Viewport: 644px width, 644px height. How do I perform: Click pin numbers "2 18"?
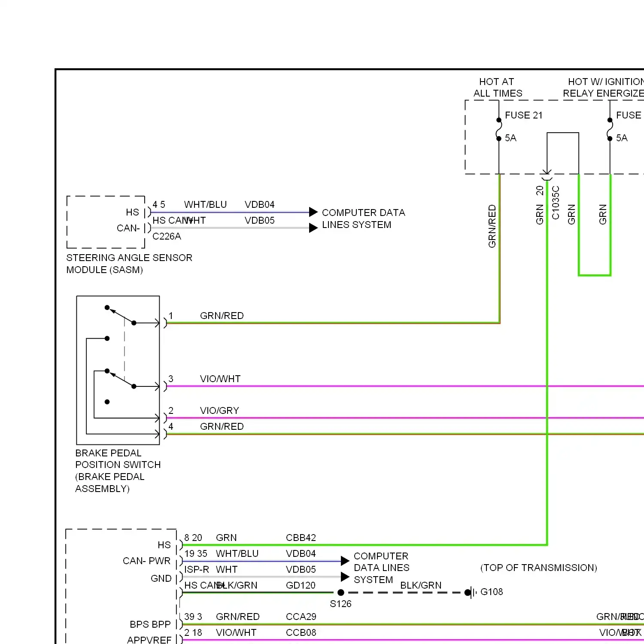click(193, 632)
